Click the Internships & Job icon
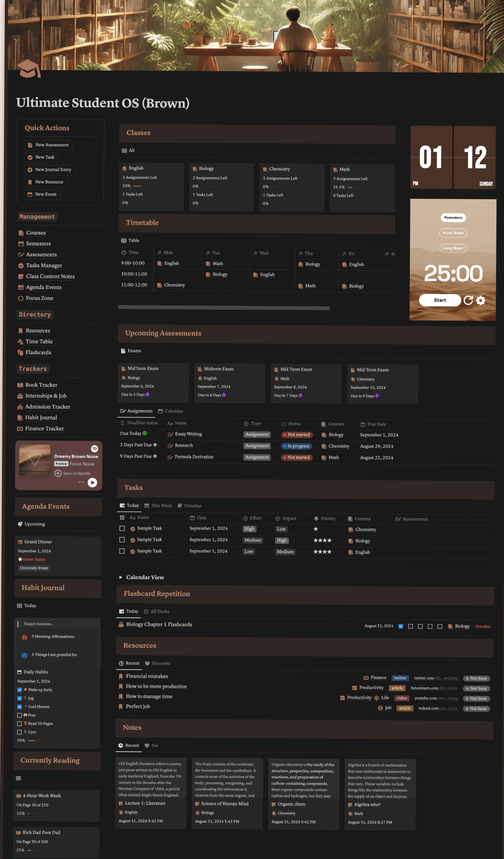Screen dimensions: 504x859 coord(20,396)
